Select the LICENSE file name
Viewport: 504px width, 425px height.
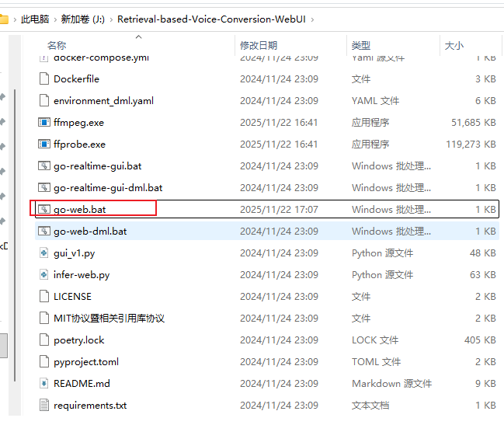pyautogui.click(x=72, y=297)
